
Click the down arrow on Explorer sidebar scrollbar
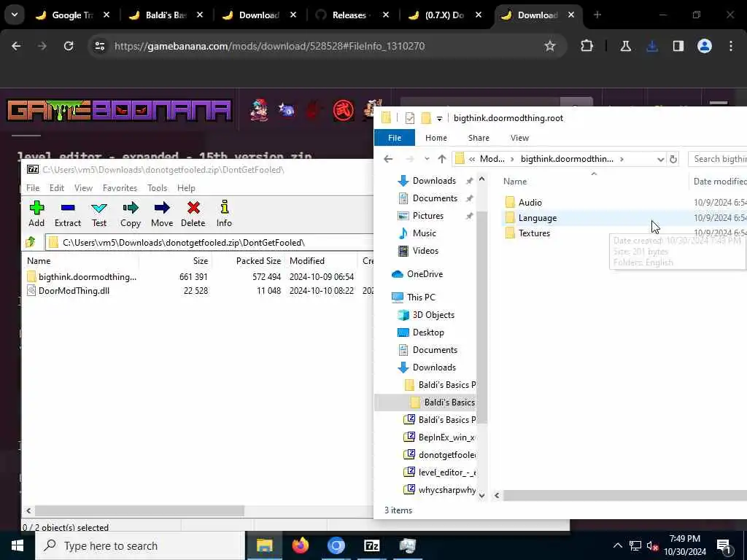pos(481,495)
